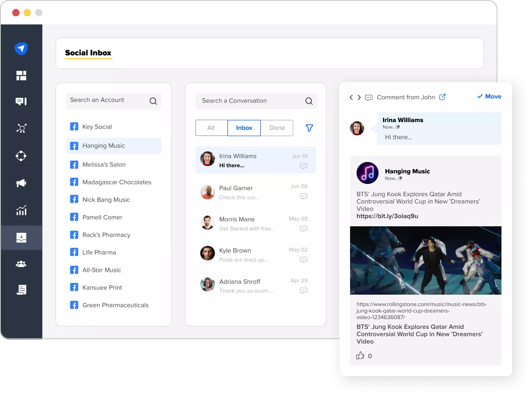Open comment in new window via external link icon
This screenshot has width=532, height=396.
click(x=442, y=97)
